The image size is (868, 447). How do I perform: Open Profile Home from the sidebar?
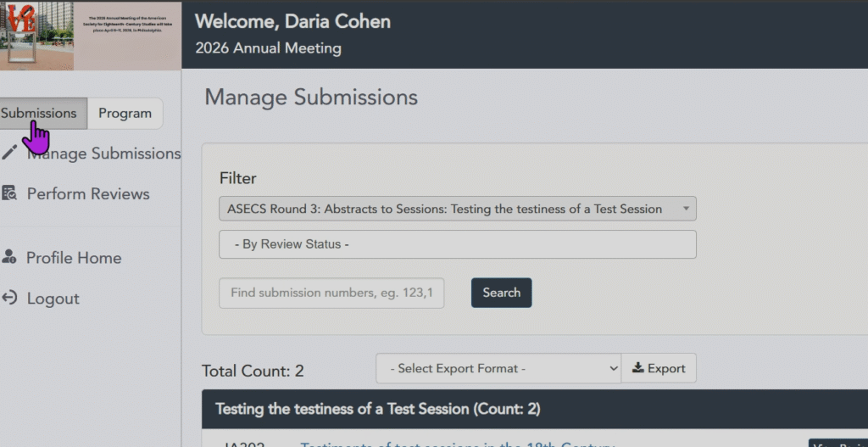coord(74,258)
